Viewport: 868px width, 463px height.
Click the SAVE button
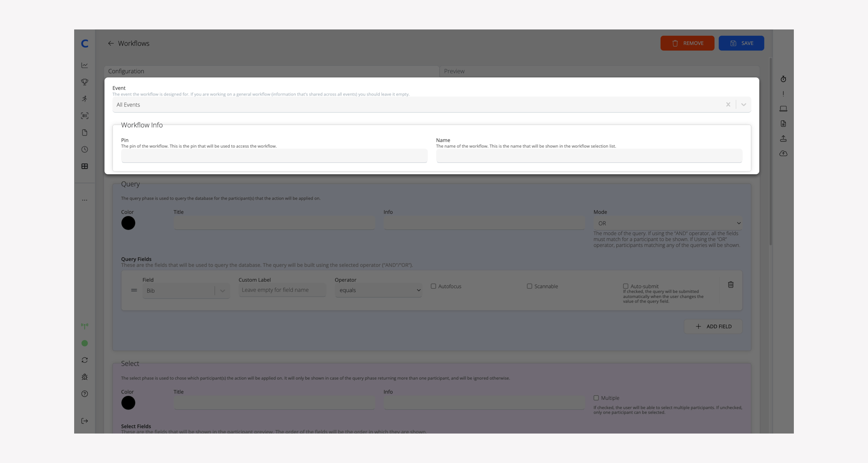tap(741, 43)
